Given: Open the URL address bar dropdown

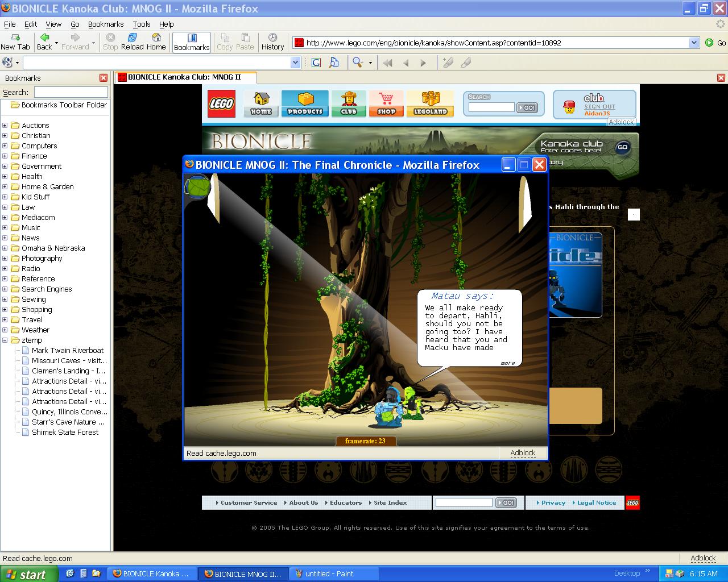Looking at the screenshot, I should (694, 43).
